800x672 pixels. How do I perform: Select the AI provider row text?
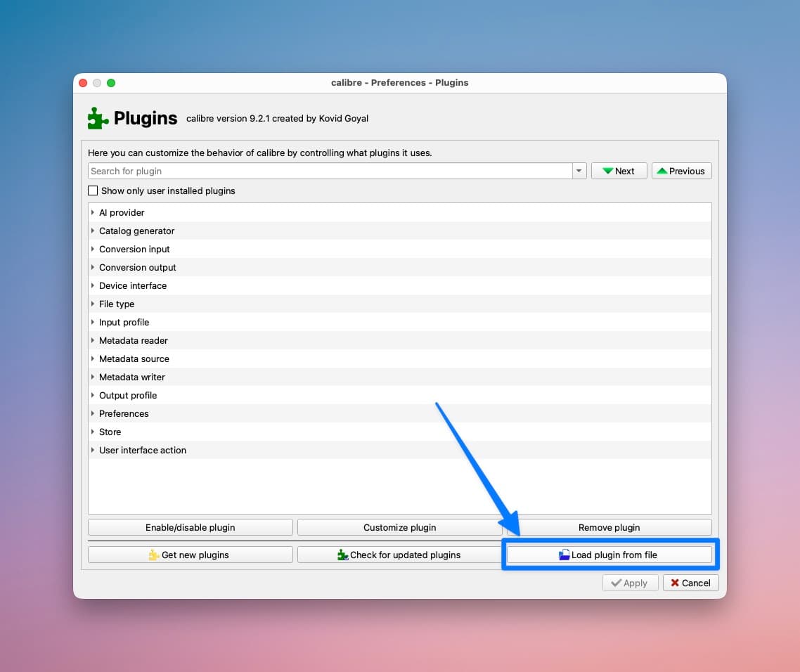[122, 212]
